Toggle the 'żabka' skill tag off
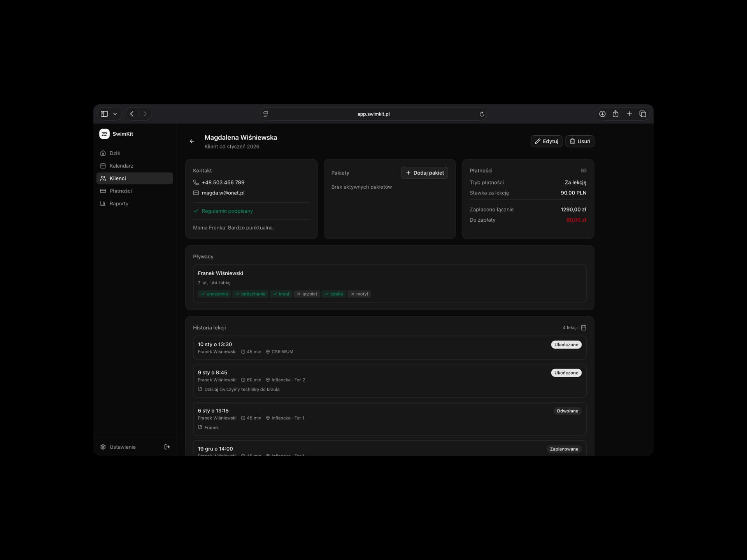The width and height of the screenshot is (747, 560). pos(333,294)
